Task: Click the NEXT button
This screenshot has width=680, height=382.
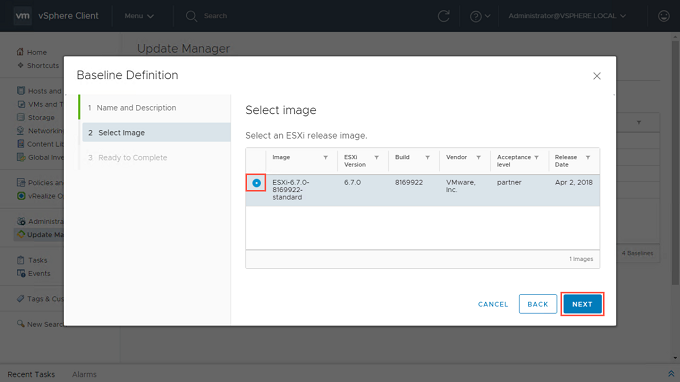Action: [582, 304]
